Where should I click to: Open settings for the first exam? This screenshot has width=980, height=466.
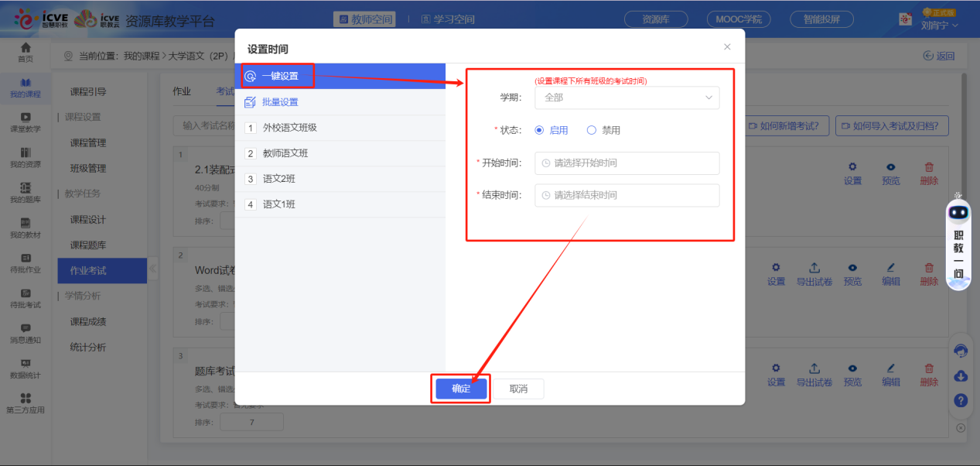(852, 172)
